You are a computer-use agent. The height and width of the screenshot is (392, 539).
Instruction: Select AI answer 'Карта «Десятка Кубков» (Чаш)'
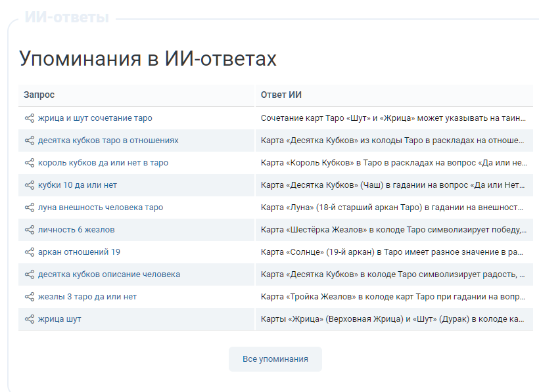(x=392, y=185)
